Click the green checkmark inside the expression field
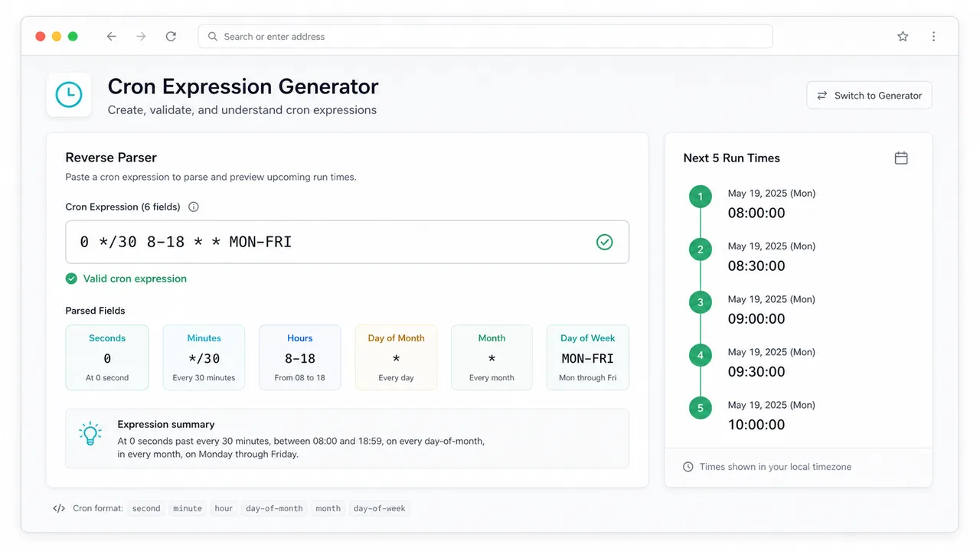Image resolution: width=980 pixels, height=551 pixels. tap(604, 242)
